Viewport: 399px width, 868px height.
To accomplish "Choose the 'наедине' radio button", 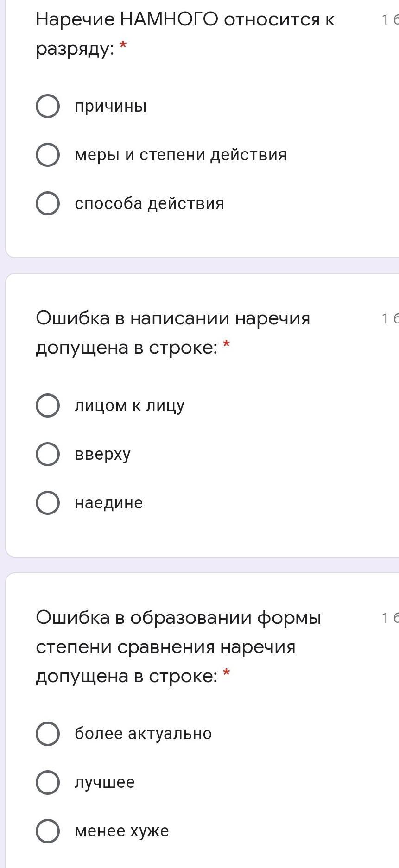I will click(48, 503).
